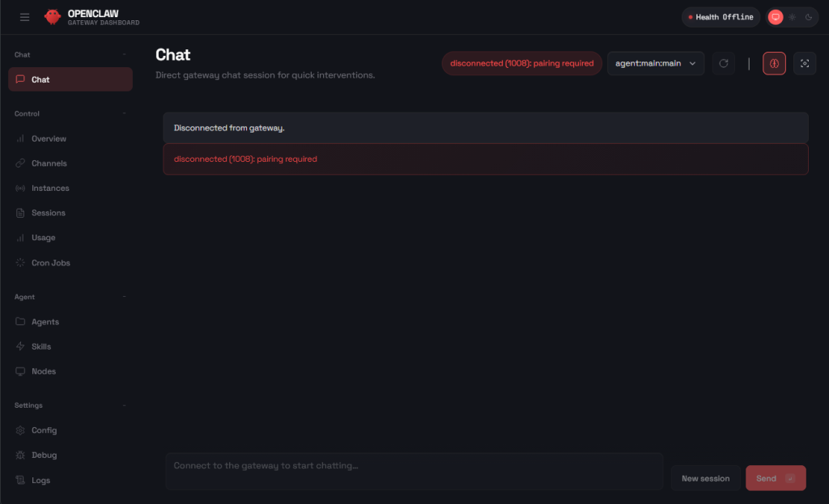This screenshot has height=504, width=829.
Task: Open the Cron Jobs page
Action: [50, 263]
